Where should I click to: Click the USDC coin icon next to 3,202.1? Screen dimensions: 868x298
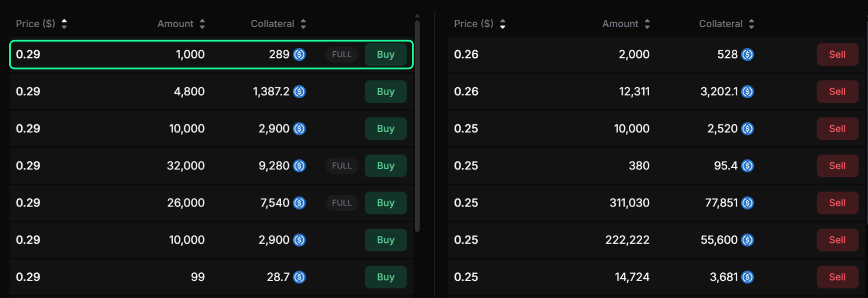(747, 92)
